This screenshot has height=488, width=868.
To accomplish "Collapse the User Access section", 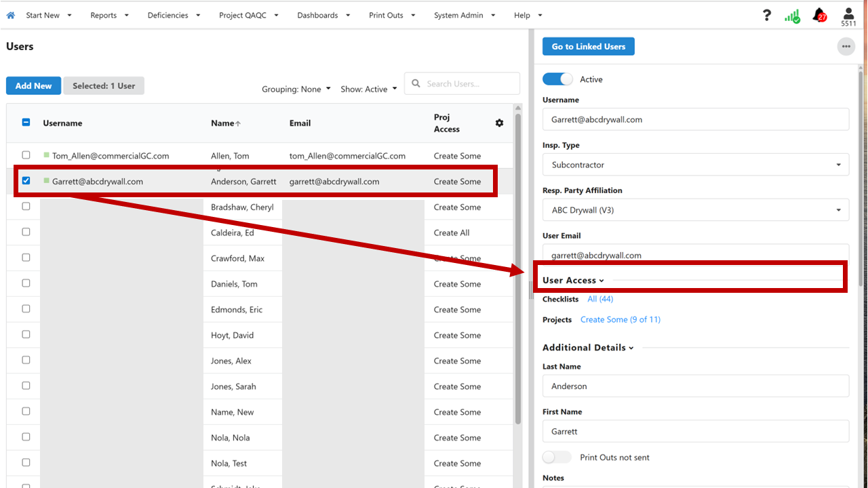I will tap(573, 280).
